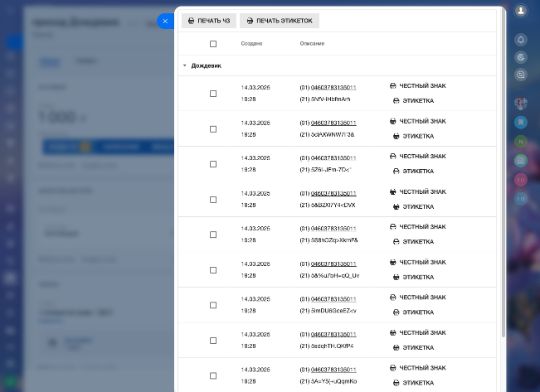Click the Создано column header
This screenshot has height=392, width=540.
coord(251,43)
